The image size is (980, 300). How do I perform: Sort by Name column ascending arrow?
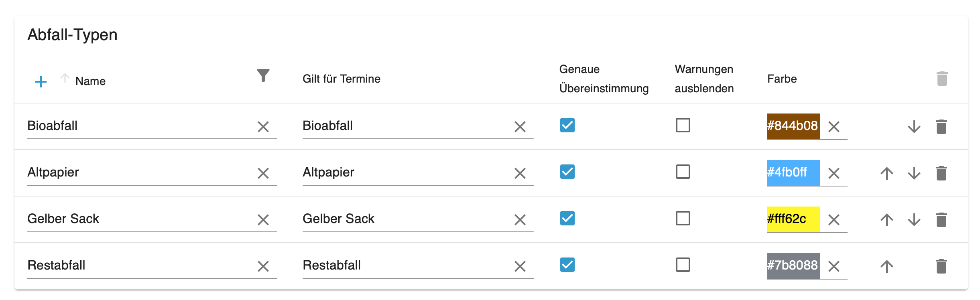pyautogui.click(x=65, y=78)
